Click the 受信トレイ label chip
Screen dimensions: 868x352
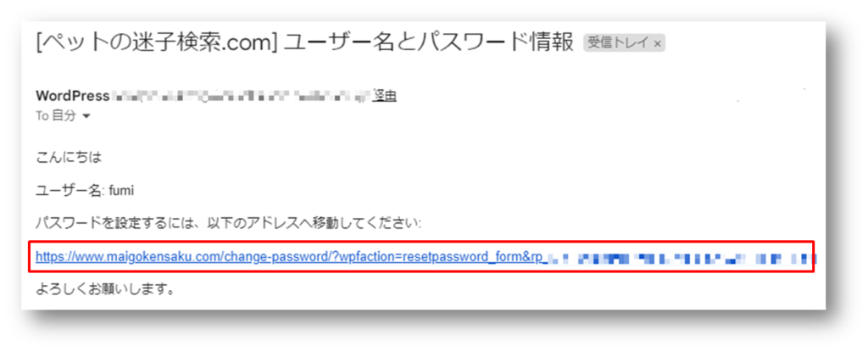(x=624, y=44)
